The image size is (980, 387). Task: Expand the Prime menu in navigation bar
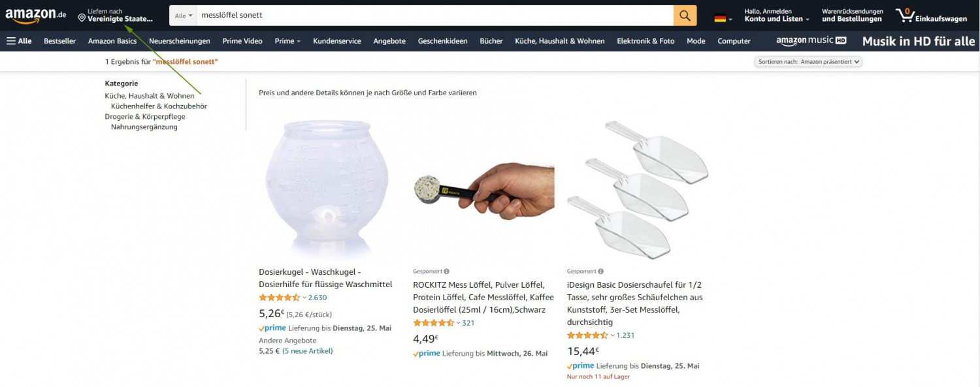click(287, 41)
